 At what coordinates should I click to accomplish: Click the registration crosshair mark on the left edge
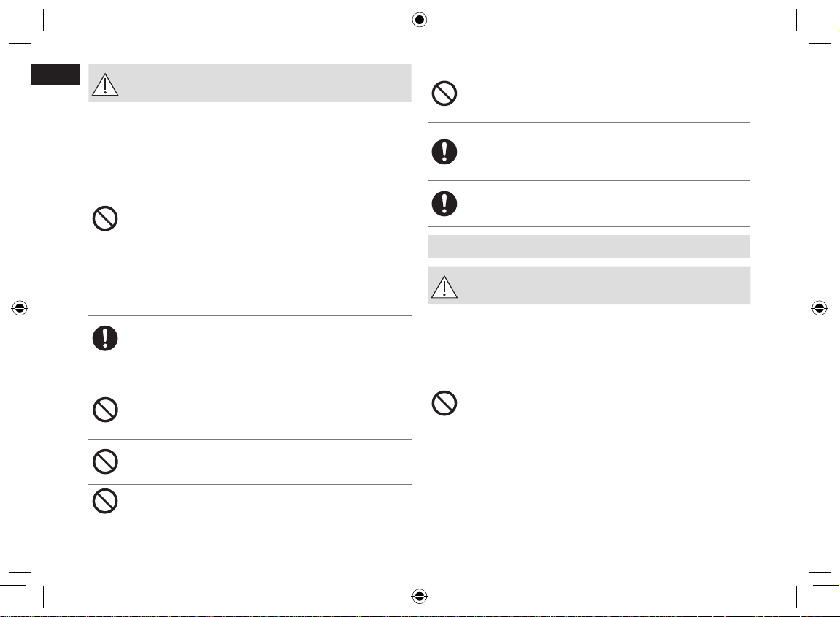coord(20,308)
